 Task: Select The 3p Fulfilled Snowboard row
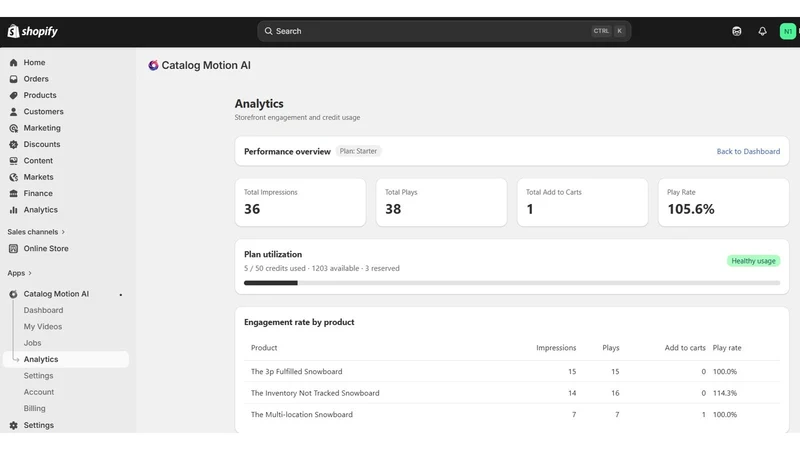click(x=512, y=371)
